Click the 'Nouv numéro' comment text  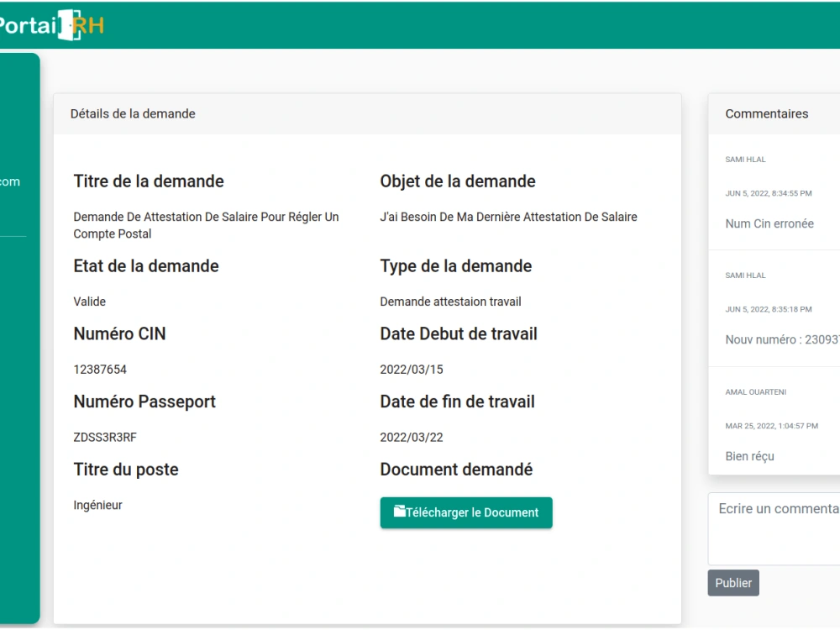tap(782, 339)
